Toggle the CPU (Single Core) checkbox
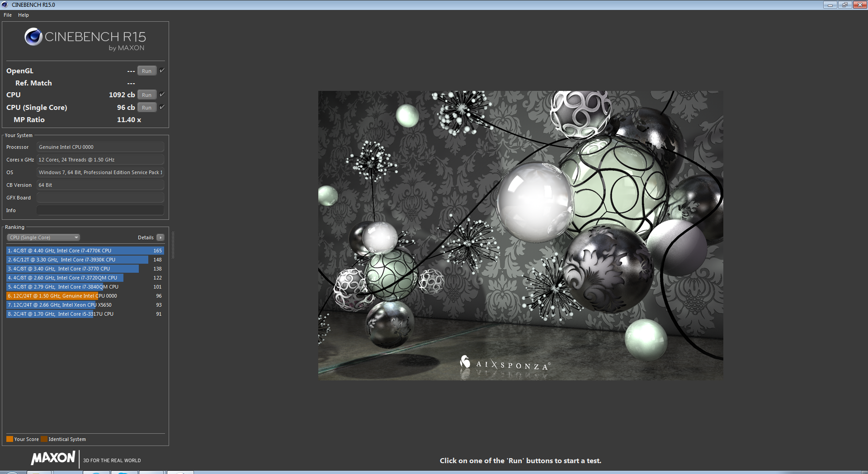 (x=162, y=107)
